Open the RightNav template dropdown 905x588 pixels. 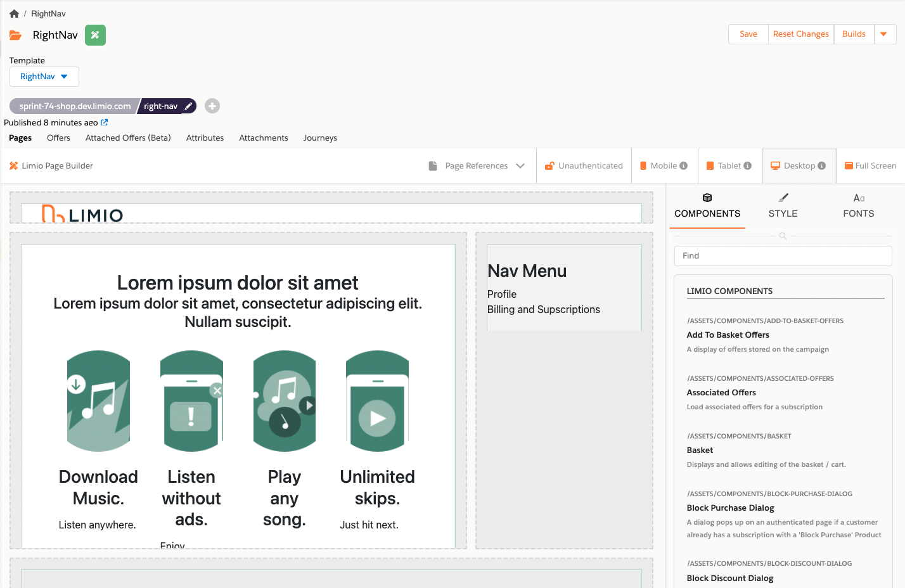44,77
